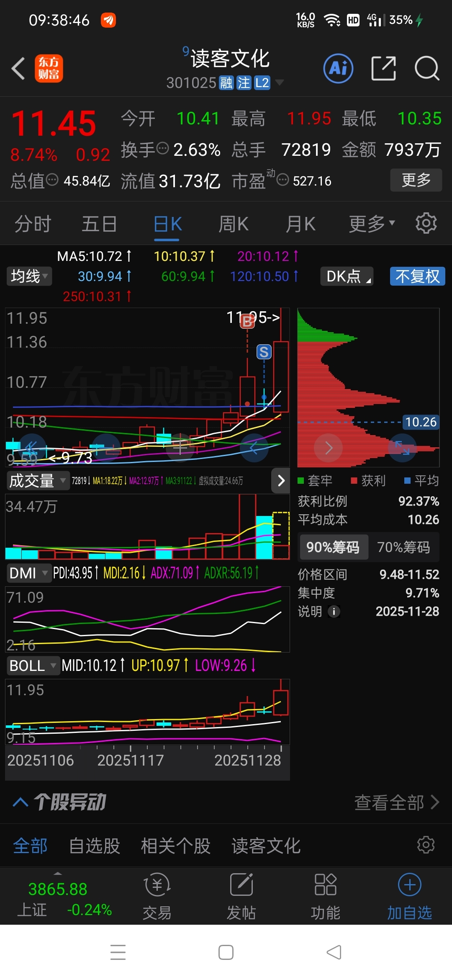
Task: Open chart settings gear beside 更多 tab
Action: pyautogui.click(x=426, y=223)
